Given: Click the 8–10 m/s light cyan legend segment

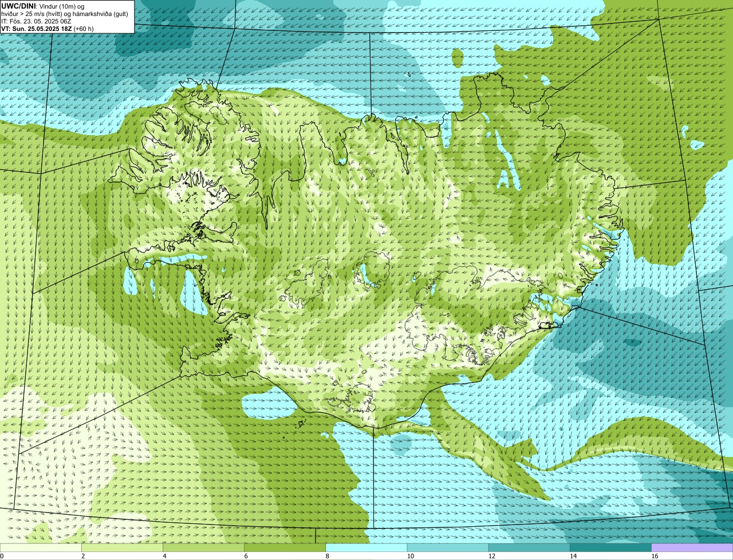Looking at the screenshot, I should point(366,547).
